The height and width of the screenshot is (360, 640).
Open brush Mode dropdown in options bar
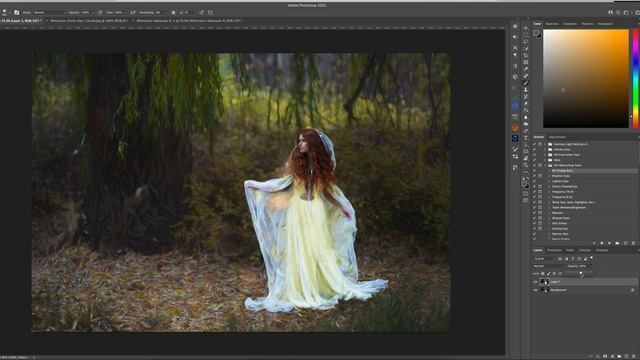[x=50, y=13]
